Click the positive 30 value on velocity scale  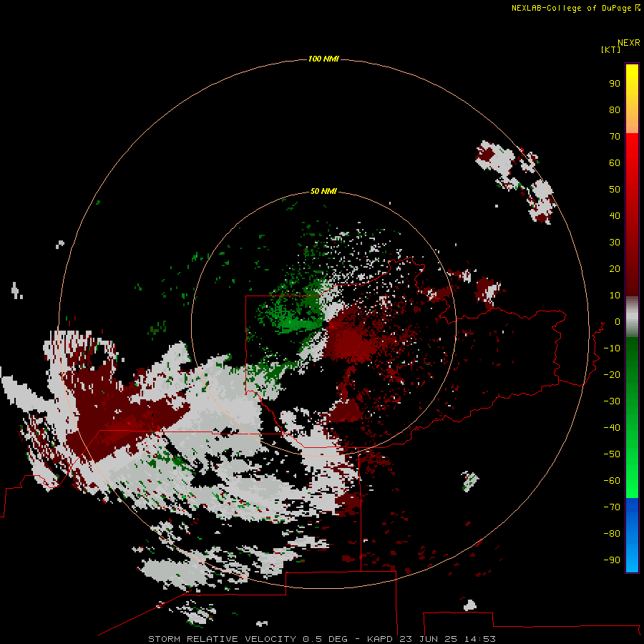tap(615, 243)
